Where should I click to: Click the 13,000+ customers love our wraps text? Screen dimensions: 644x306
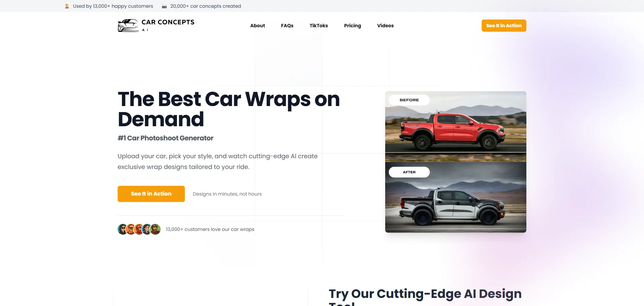(210, 229)
